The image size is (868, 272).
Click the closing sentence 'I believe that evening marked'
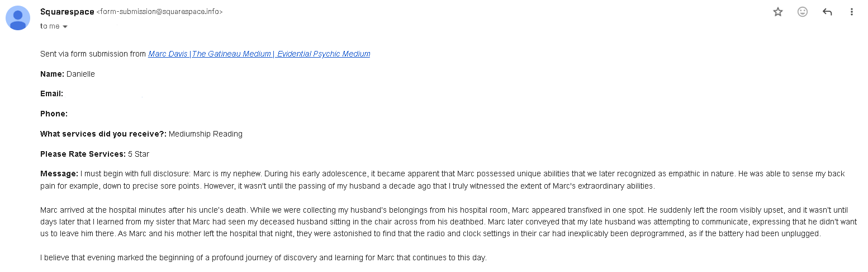coord(263,258)
